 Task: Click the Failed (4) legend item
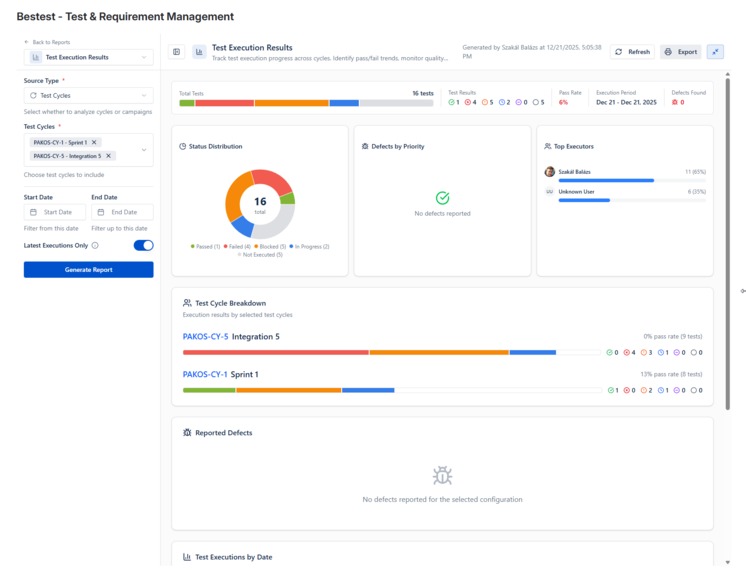pyautogui.click(x=237, y=247)
